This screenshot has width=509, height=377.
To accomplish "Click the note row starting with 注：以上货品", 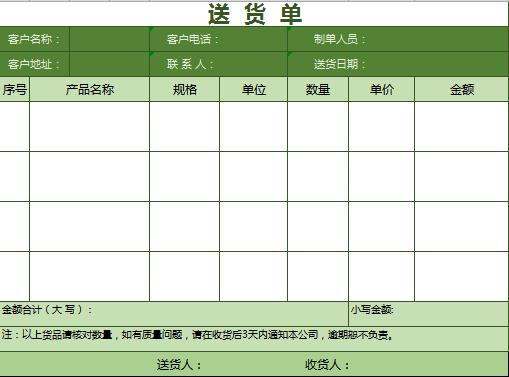I will pos(254,339).
